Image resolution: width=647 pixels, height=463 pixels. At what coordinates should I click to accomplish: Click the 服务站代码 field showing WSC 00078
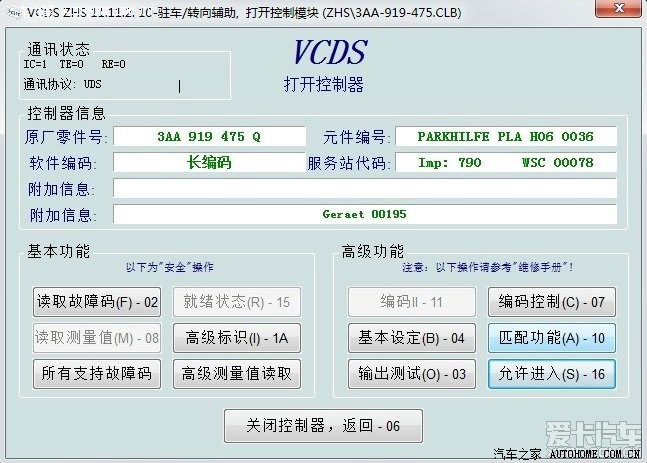tap(506, 162)
